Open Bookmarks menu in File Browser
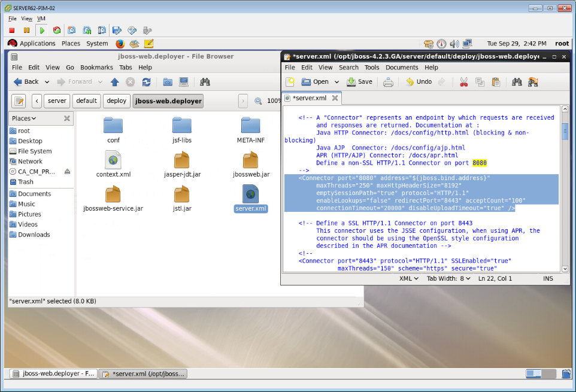The height and width of the screenshot is (392, 576). pyautogui.click(x=96, y=68)
